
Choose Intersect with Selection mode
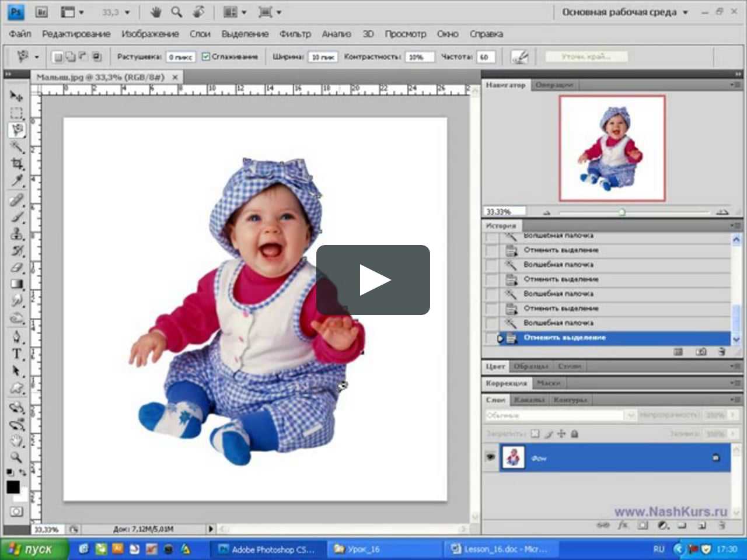tap(96, 57)
